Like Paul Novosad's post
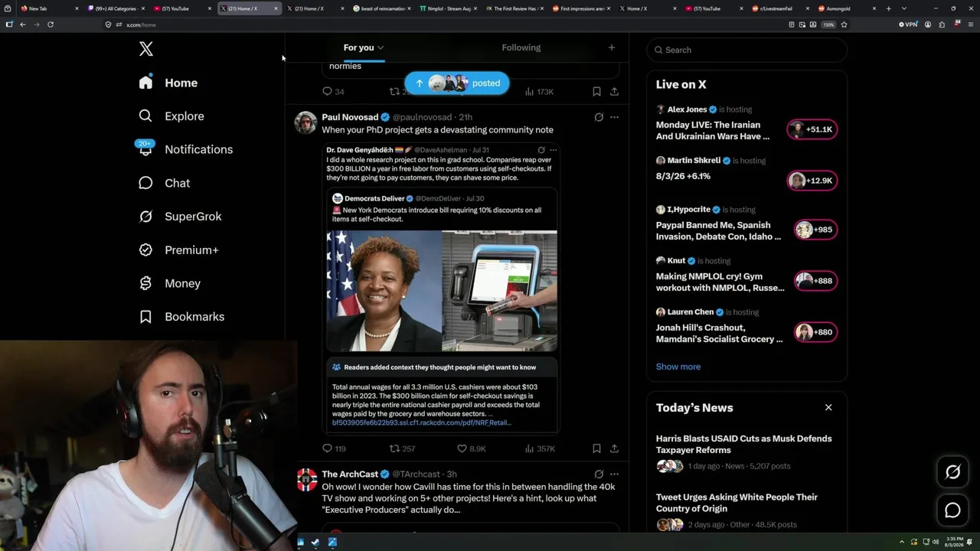Viewport: 980px width, 551px height. (x=471, y=448)
